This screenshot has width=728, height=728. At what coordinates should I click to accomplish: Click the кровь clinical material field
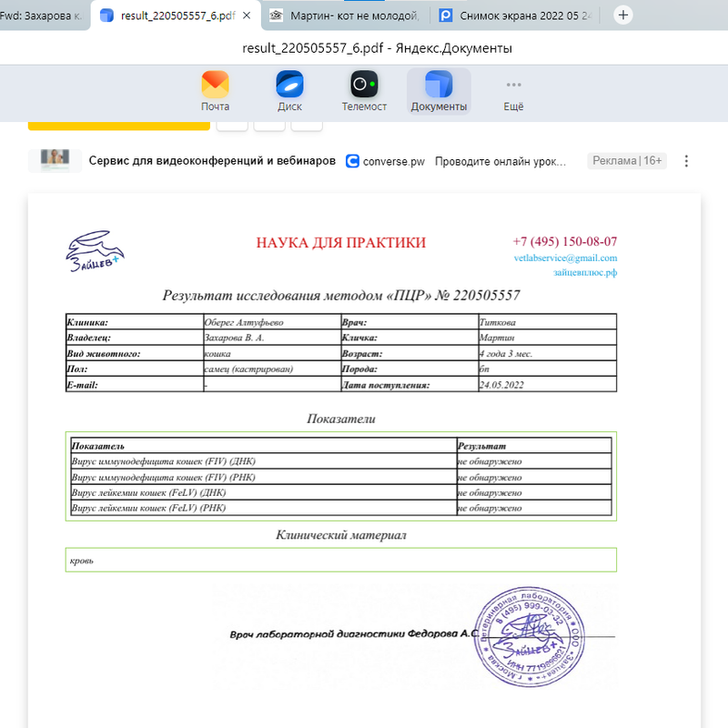pyautogui.click(x=340, y=560)
